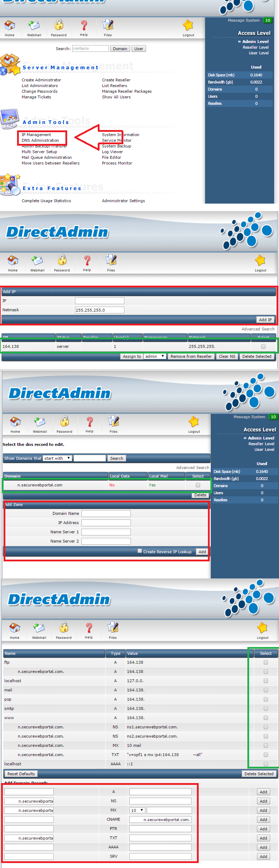Open Webmail icon on the Add IP screen
This screenshot has height=868, width=279.
coord(37,260)
